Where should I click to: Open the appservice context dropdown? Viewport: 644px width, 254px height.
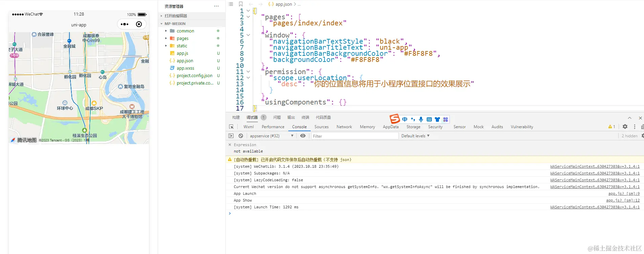pyautogui.click(x=271, y=136)
